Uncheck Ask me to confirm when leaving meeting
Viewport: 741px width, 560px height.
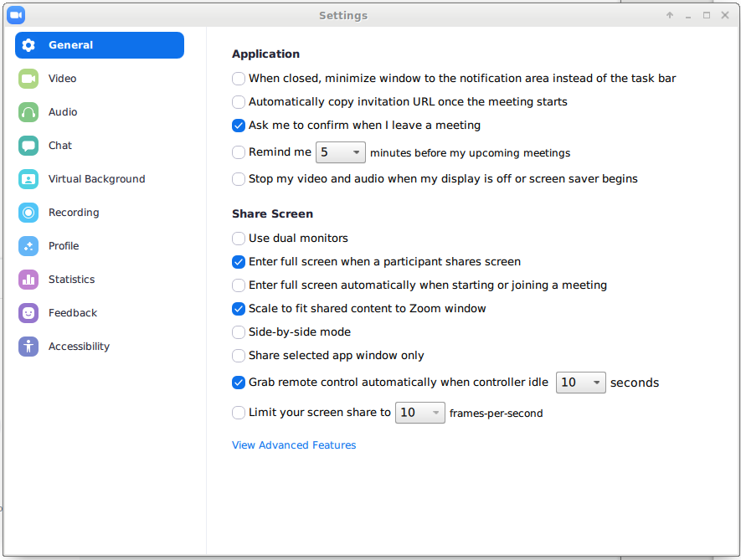coord(239,126)
